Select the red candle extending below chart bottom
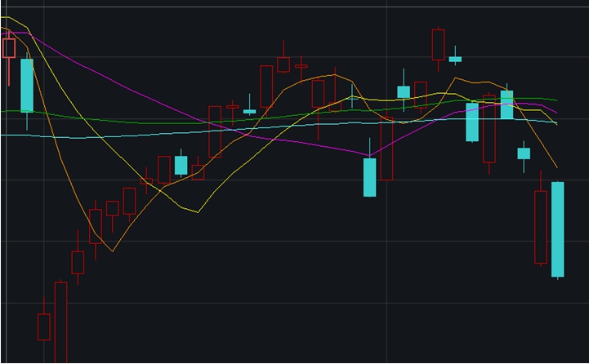589x364 pixels. tap(60, 318)
